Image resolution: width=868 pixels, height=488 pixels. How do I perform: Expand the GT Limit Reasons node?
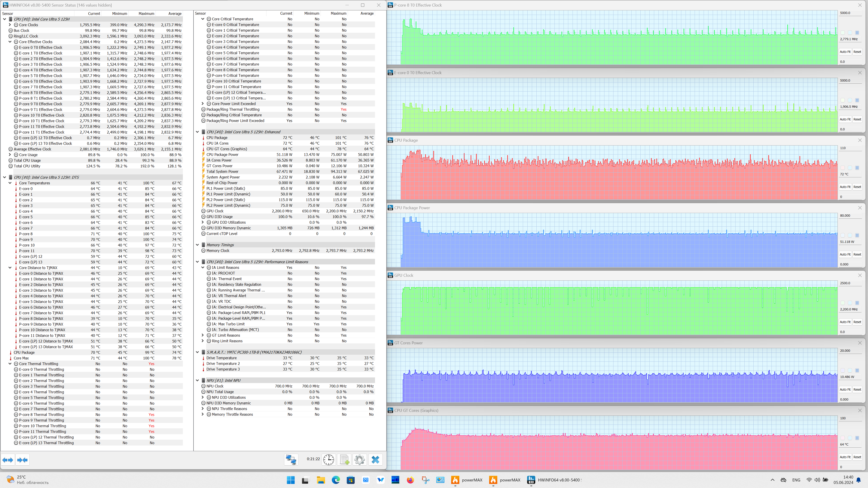tap(203, 335)
